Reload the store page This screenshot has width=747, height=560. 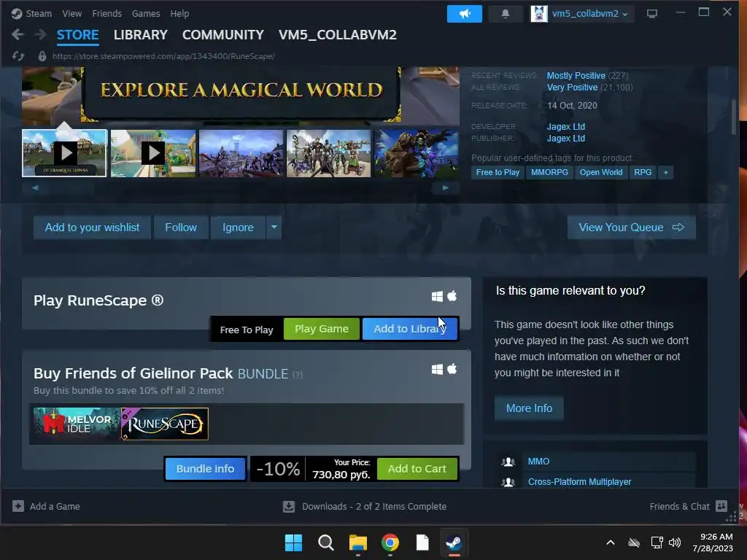(18, 56)
